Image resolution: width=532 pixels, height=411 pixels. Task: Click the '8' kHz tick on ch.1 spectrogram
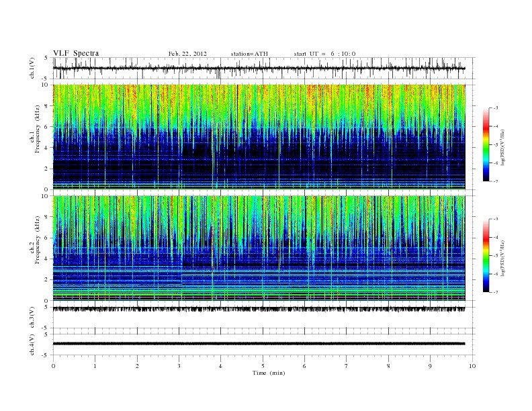[x=46, y=106]
